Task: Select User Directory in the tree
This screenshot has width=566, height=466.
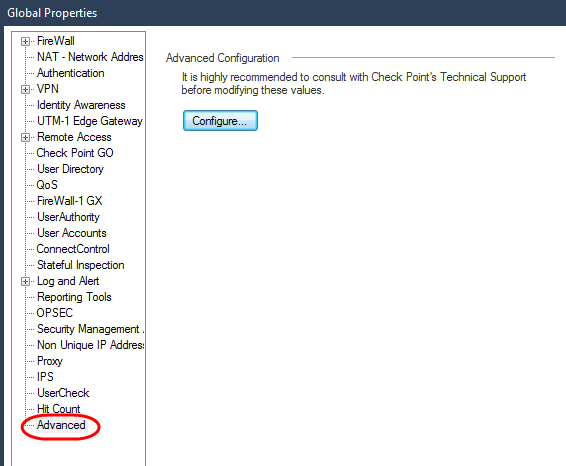Action: click(70, 169)
